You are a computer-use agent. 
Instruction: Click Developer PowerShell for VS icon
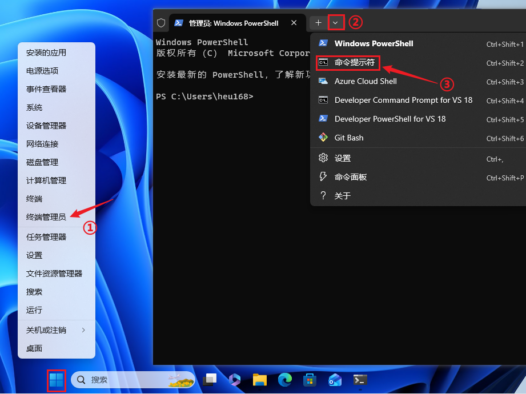click(x=323, y=118)
